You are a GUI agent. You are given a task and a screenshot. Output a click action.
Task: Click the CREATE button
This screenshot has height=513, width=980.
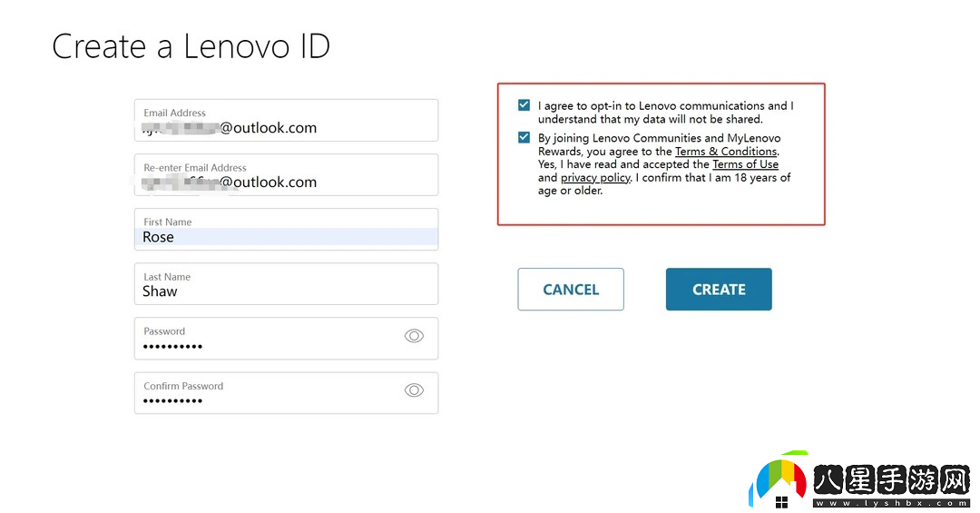click(719, 289)
